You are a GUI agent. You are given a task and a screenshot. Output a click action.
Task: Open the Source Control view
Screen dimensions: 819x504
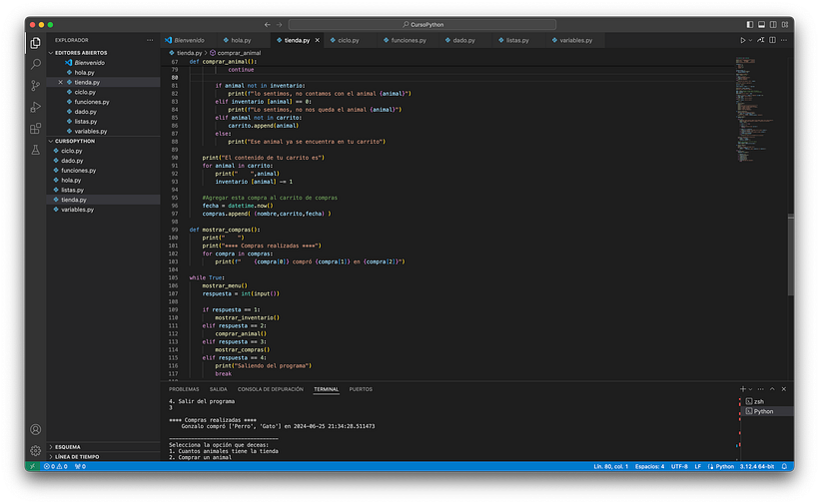(x=36, y=86)
